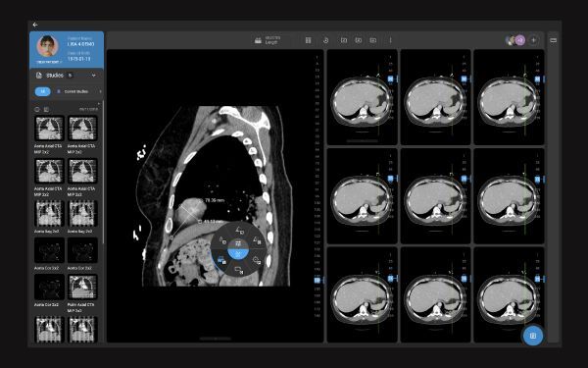Image resolution: width=588 pixels, height=368 pixels.
Task: Click the blue slice handle on sagittal ruler
Action: point(318,280)
